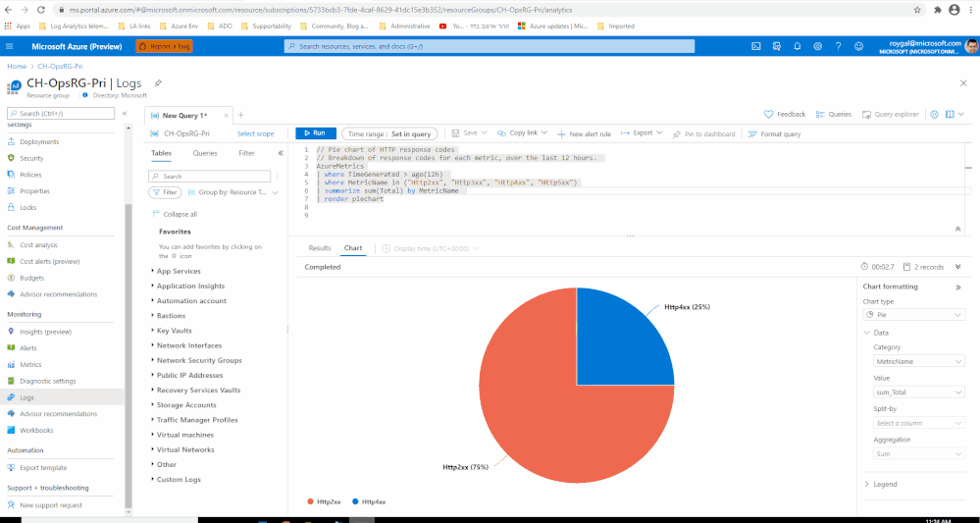Click the blue Http4xx pie slice
The width and height of the screenshot is (980, 523).
coord(616,343)
